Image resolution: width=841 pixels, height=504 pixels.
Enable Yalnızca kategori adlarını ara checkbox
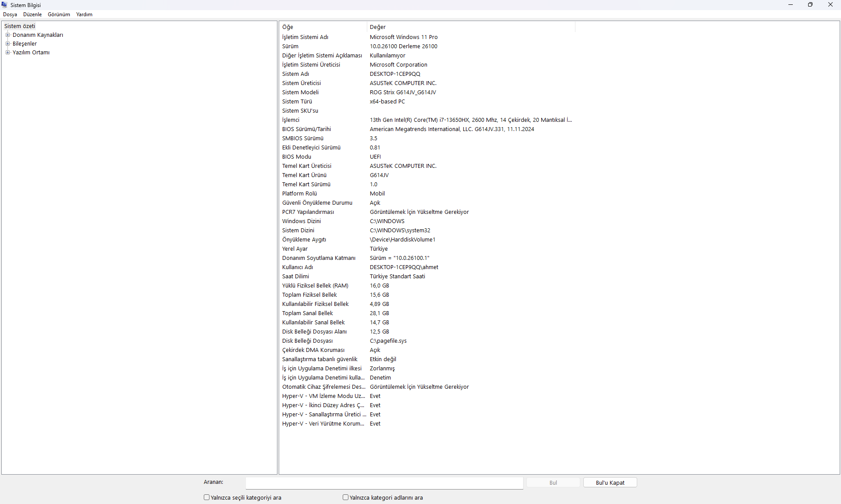tap(345, 497)
